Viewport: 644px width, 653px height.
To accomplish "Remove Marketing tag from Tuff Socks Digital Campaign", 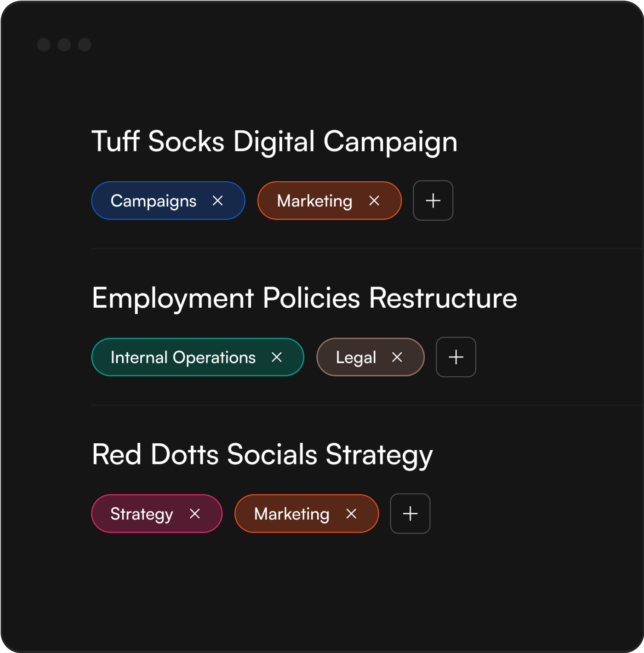I will click(x=374, y=201).
